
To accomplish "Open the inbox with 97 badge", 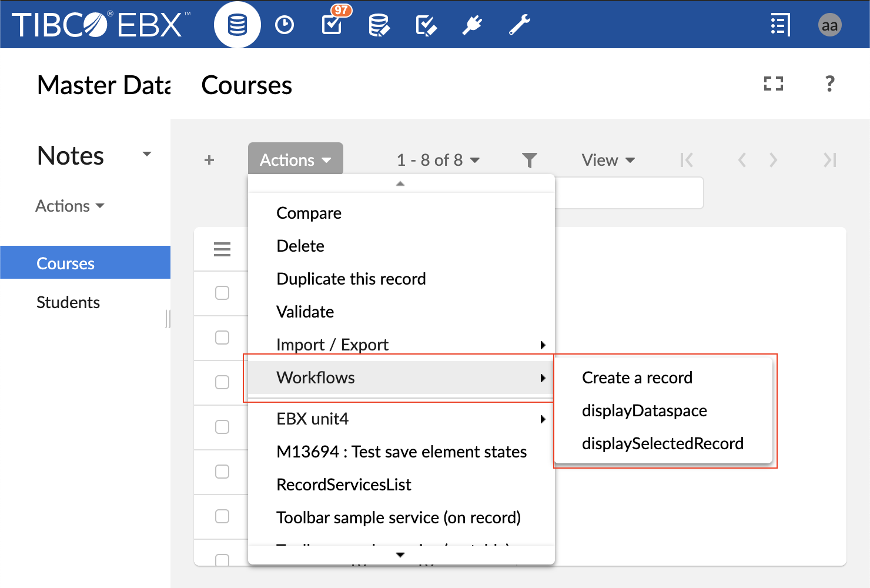I will [332, 25].
